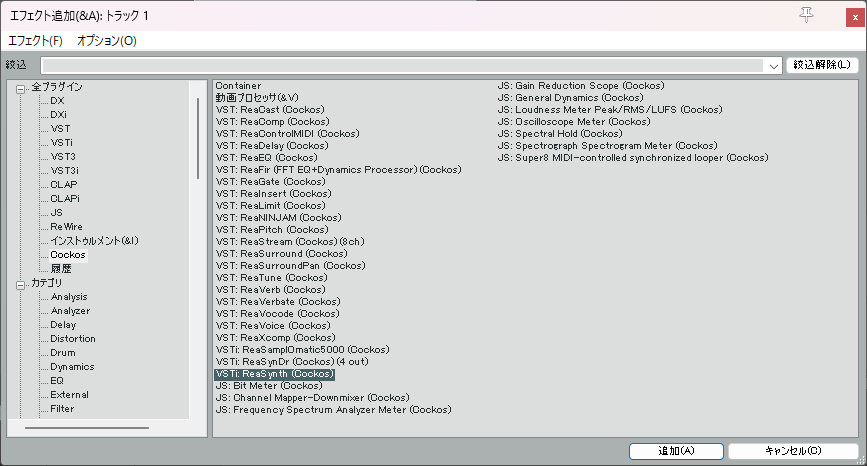
Task: Select the CLAPi folder in tree
Action: click(x=65, y=198)
